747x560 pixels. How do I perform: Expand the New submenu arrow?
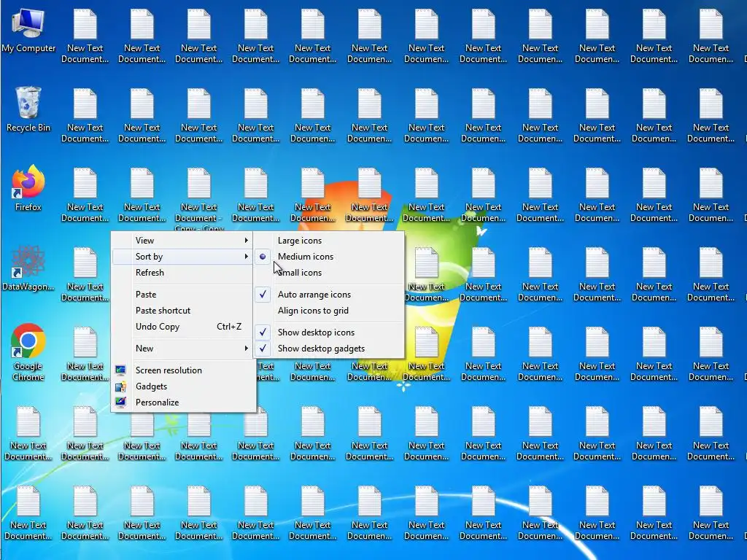(247, 349)
